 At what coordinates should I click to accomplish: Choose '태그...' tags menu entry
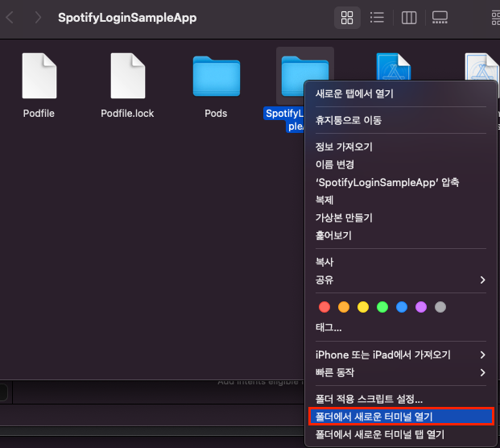pyautogui.click(x=401, y=328)
